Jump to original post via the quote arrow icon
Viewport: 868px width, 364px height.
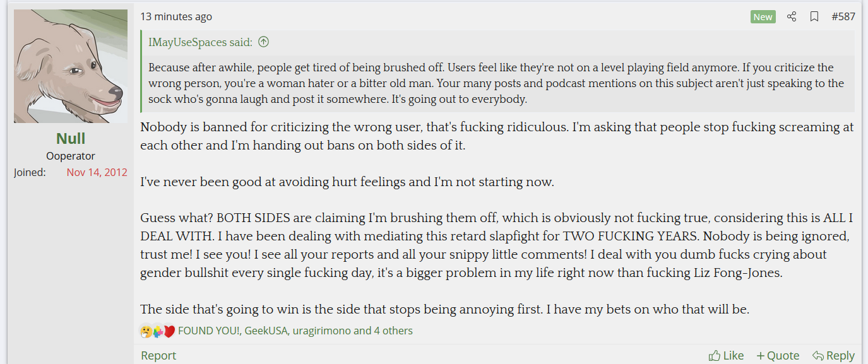pos(264,42)
